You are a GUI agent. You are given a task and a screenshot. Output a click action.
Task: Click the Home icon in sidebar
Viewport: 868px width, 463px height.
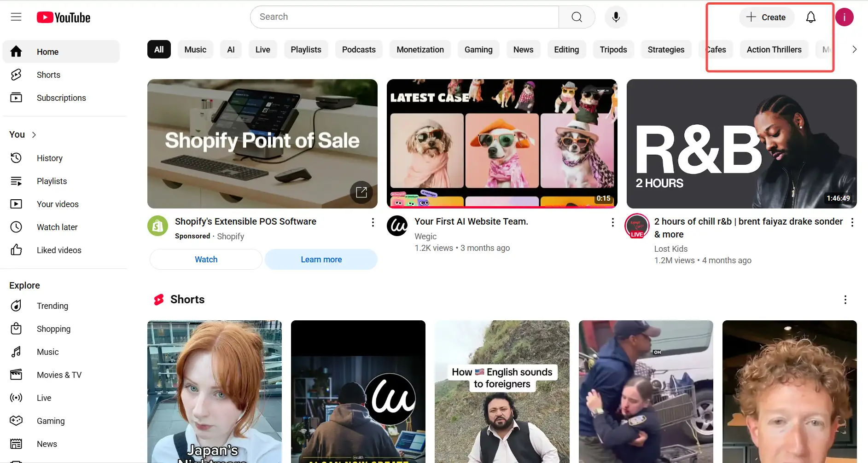coord(16,52)
